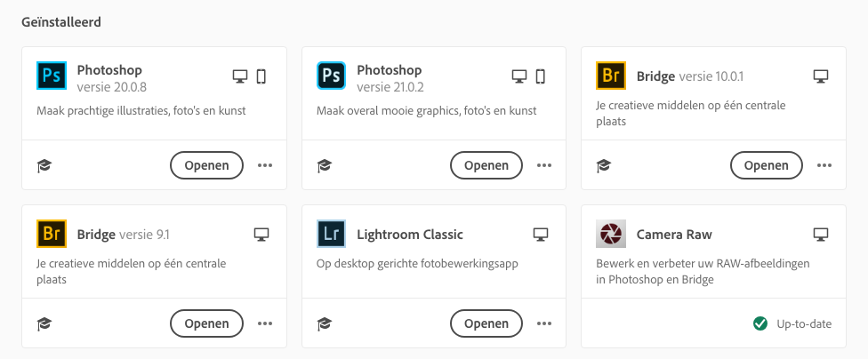Open tutorials cap icon for Photoshop 20.0.8

click(44, 165)
